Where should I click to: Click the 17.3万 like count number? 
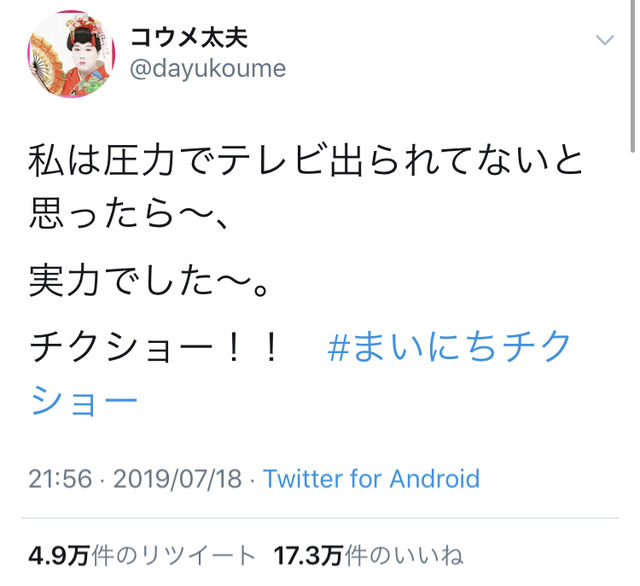[x=308, y=555]
